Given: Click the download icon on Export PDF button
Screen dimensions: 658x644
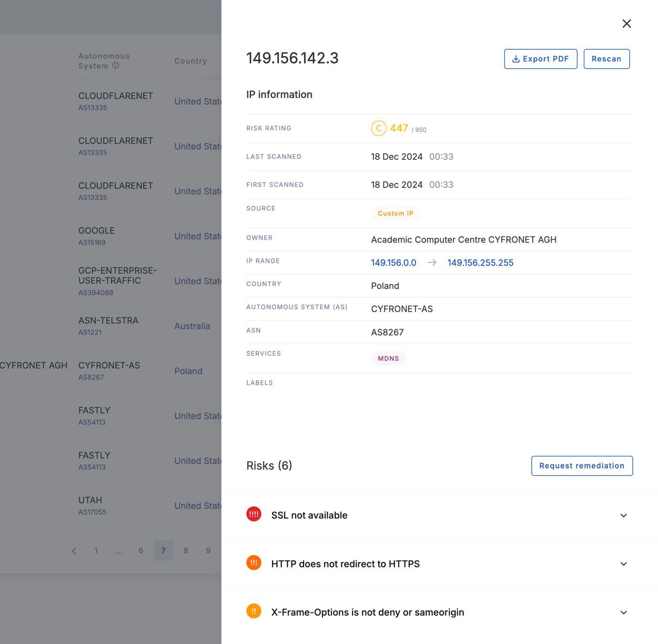Looking at the screenshot, I should coord(515,59).
